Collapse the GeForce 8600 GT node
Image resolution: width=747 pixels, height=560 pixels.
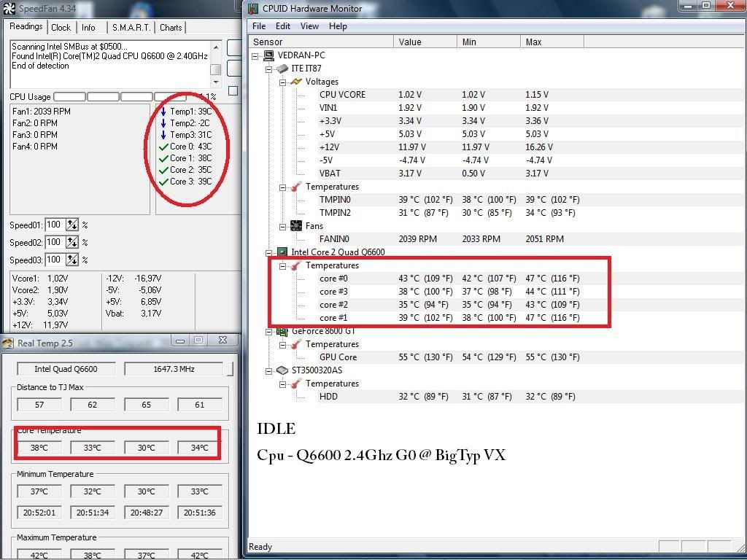click(x=268, y=332)
